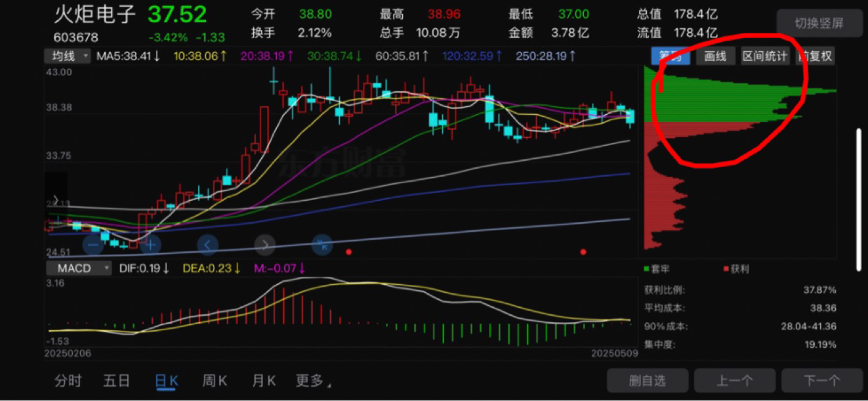Tap the M:-0.07 reading
This screenshot has height=401, width=868.
[280, 268]
